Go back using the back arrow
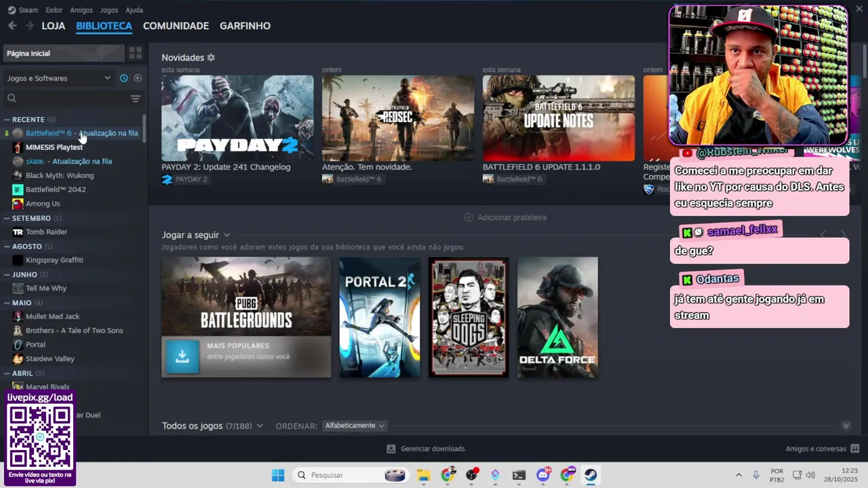 click(12, 26)
